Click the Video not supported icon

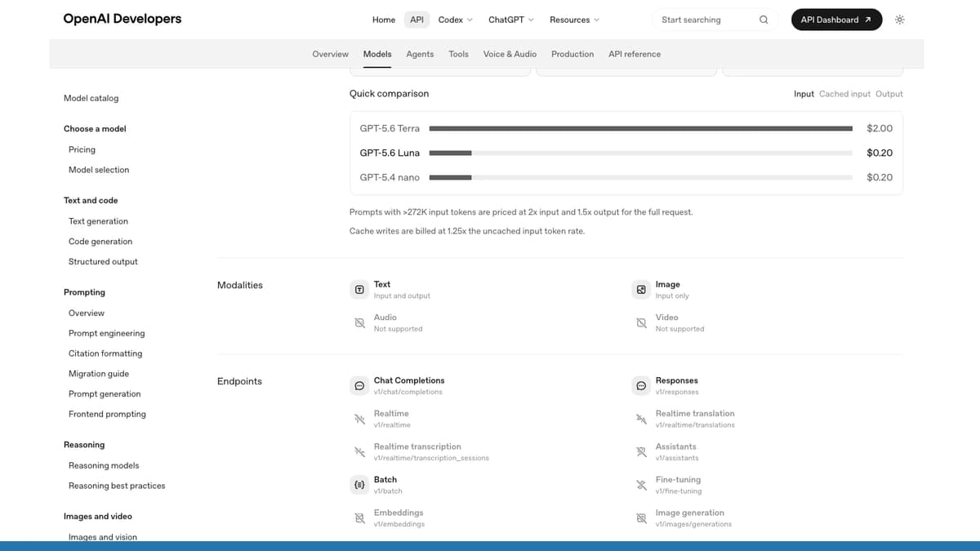click(x=641, y=322)
